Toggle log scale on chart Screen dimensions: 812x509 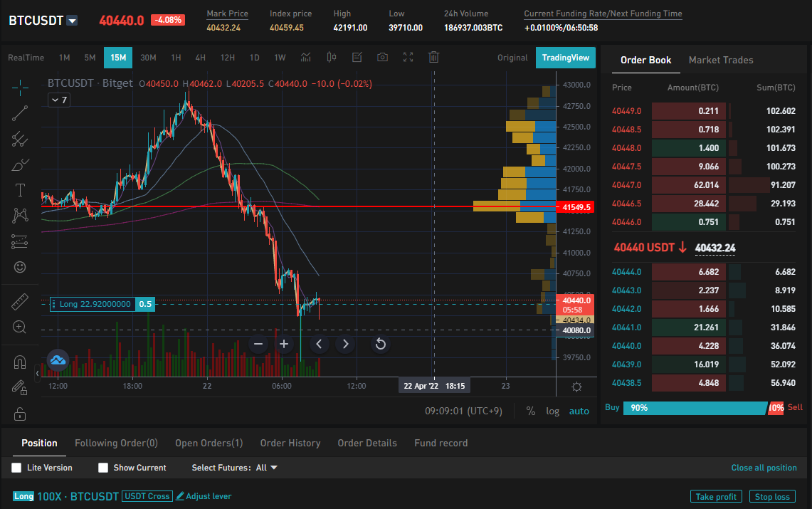point(552,411)
